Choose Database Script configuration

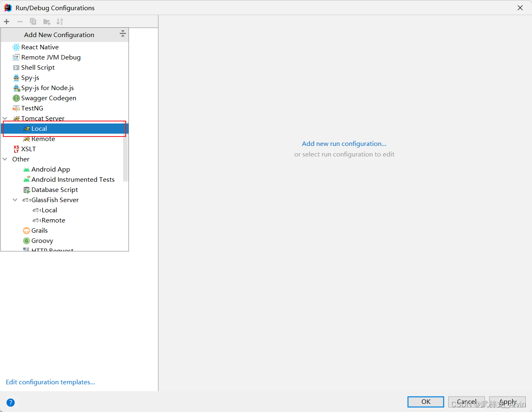tap(64, 190)
